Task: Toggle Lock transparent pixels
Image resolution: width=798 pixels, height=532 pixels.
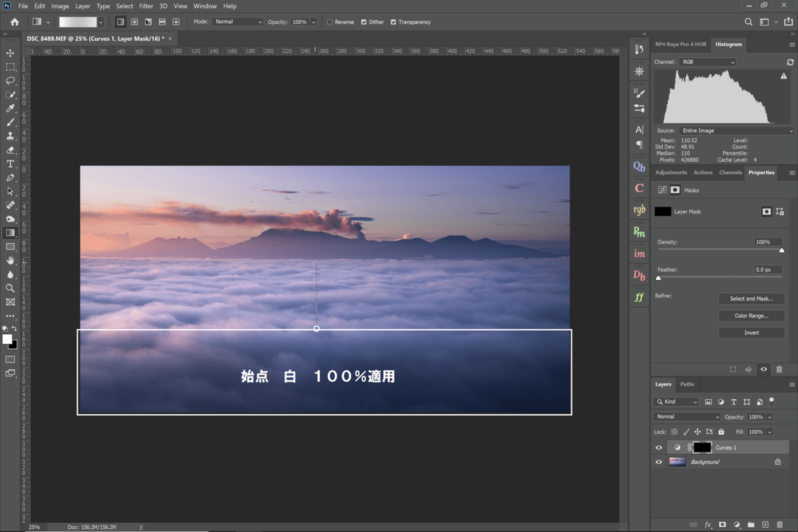Action: click(x=674, y=432)
